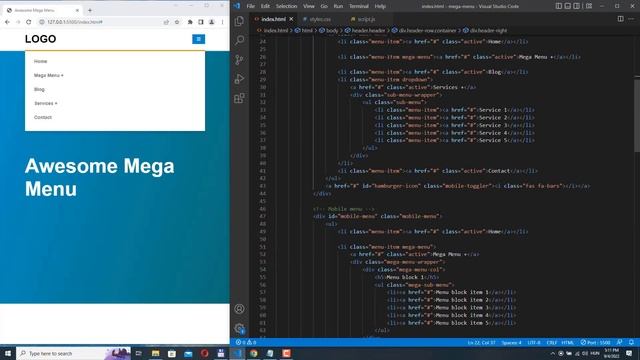
Task: Open File Explorer from the taskbar
Action: click(156, 353)
